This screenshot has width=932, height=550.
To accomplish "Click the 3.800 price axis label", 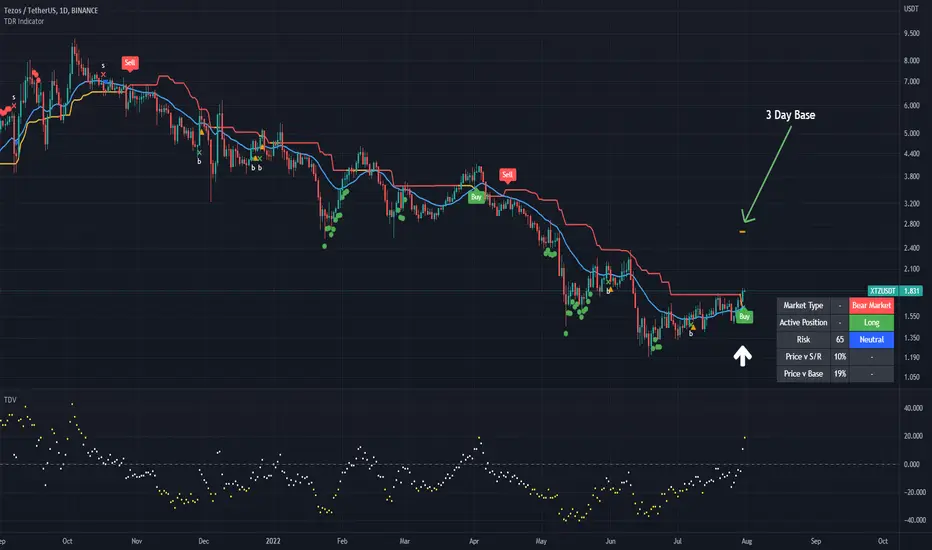I will coord(911,177).
